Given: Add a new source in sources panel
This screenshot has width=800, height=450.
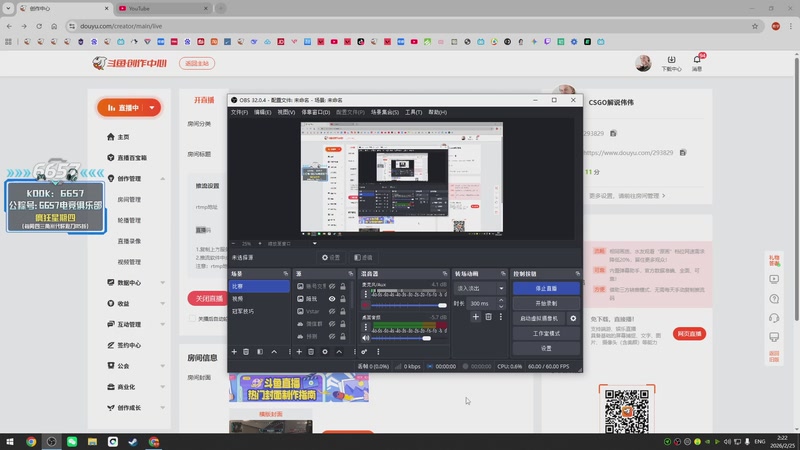Looking at the screenshot, I should [x=299, y=352].
